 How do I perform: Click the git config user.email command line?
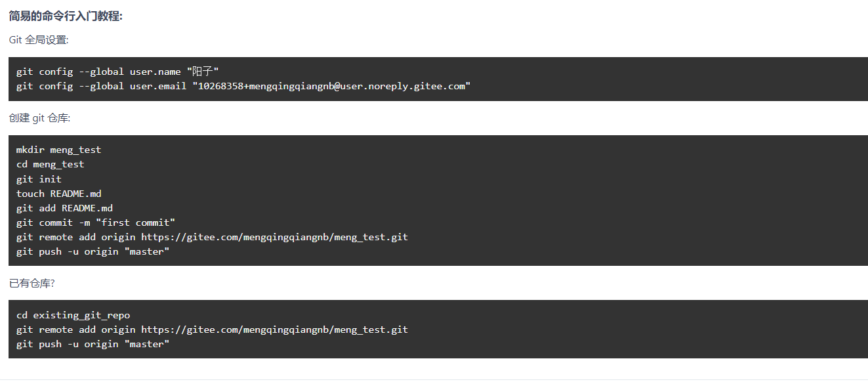(x=243, y=86)
